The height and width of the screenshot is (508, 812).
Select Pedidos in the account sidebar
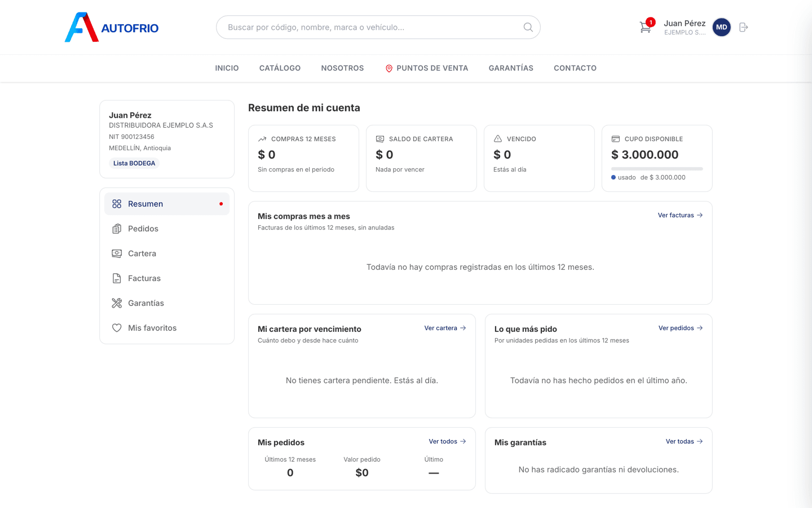click(167, 229)
